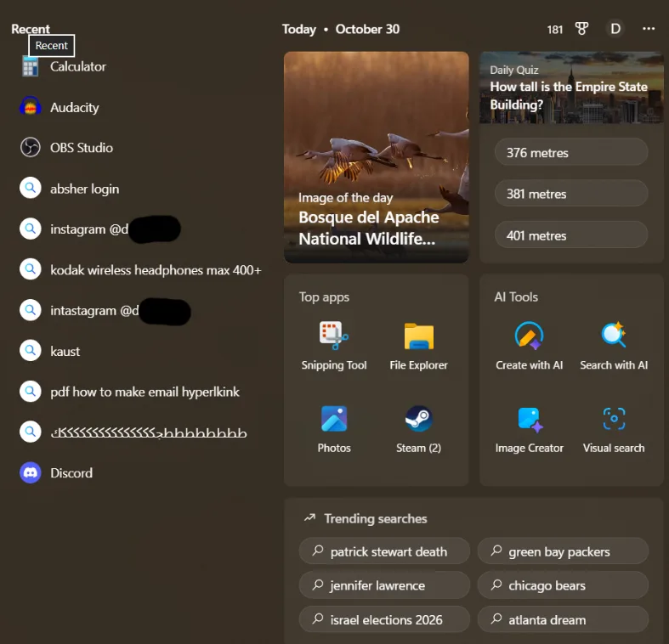669x644 pixels.
Task: Select recent search kodak wireless headphones max 400+
Action: [x=156, y=270]
